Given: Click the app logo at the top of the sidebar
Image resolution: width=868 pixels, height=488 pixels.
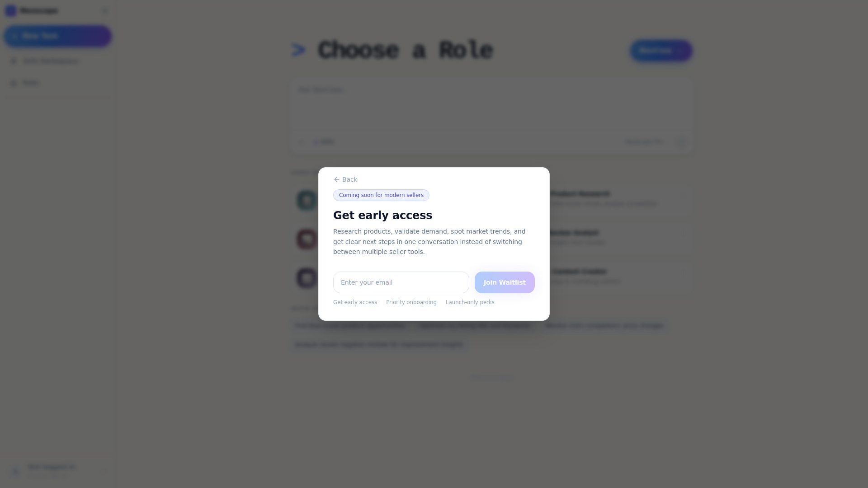Looking at the screenshot, I should pos(10,10).
